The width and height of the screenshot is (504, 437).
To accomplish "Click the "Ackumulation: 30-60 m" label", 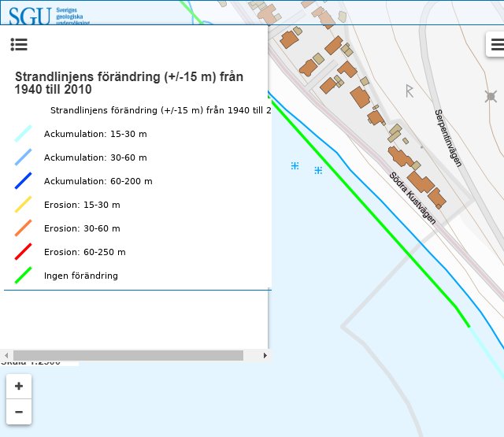I will 95,157.
